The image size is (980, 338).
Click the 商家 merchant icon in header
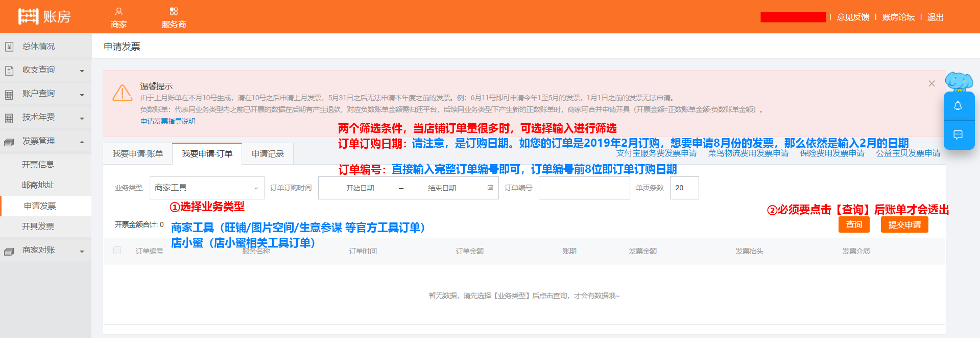(x=118, y=11)
